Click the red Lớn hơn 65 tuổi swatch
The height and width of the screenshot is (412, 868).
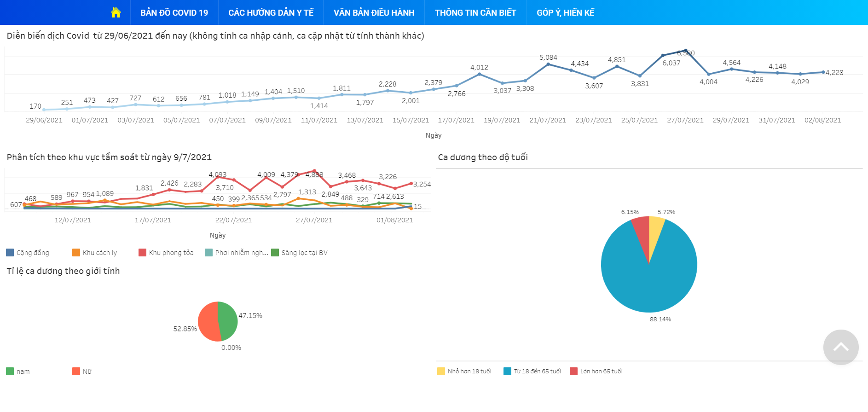(574, 371)
